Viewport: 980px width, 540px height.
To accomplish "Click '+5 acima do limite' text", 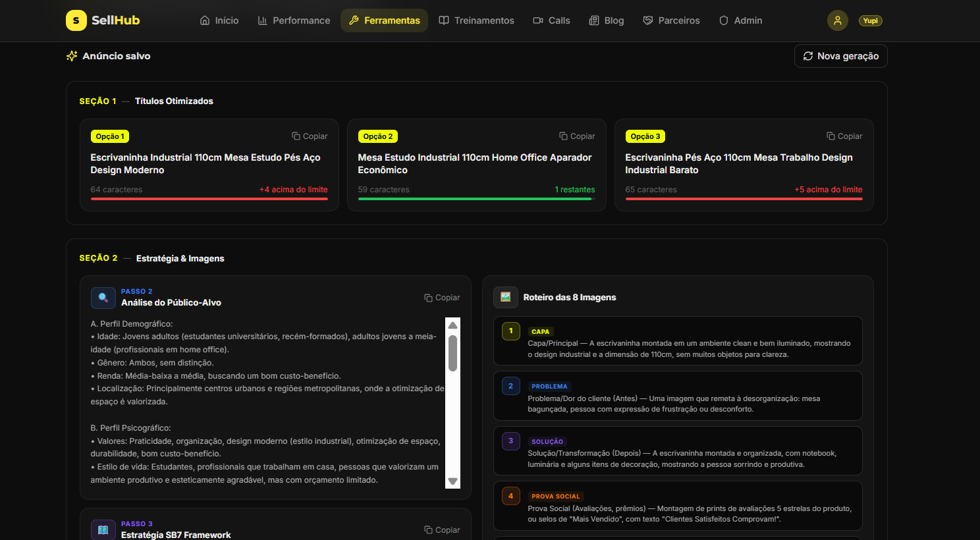I will [829, 190].
